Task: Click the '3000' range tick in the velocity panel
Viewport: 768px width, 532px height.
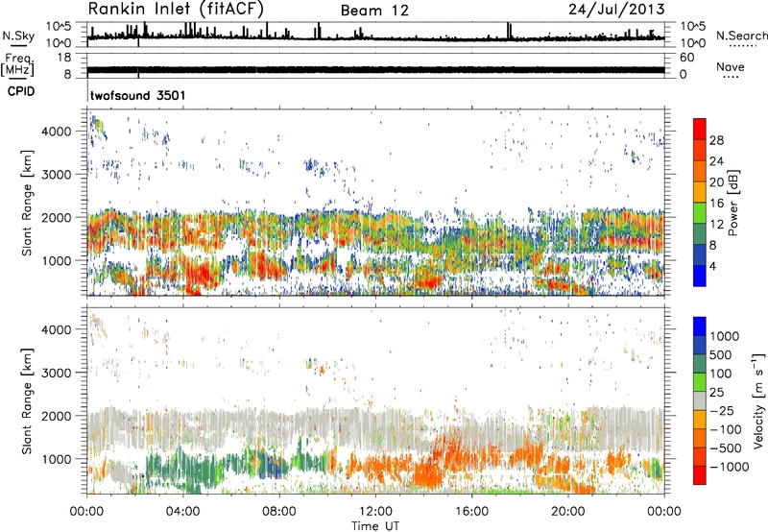Action: point(56,373)
